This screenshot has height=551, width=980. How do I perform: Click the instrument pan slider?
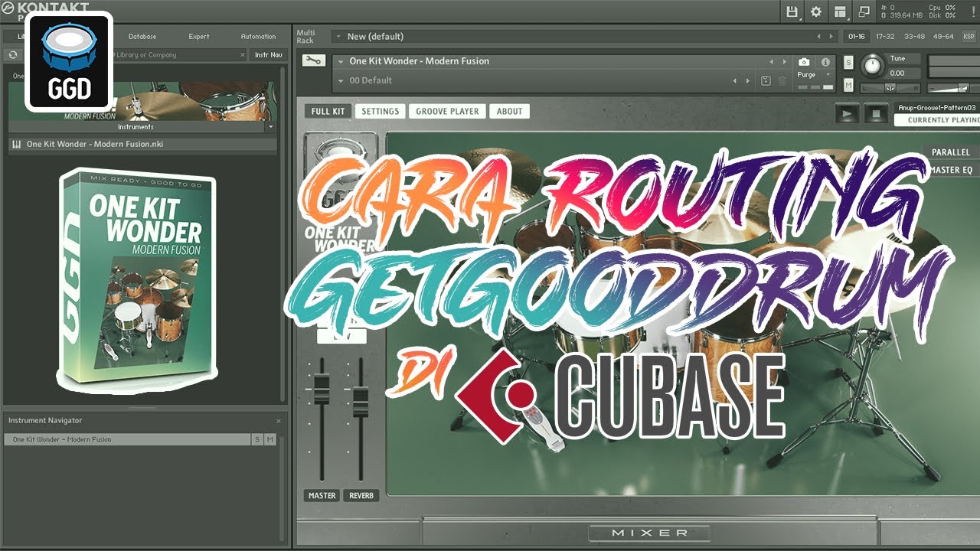890,87
